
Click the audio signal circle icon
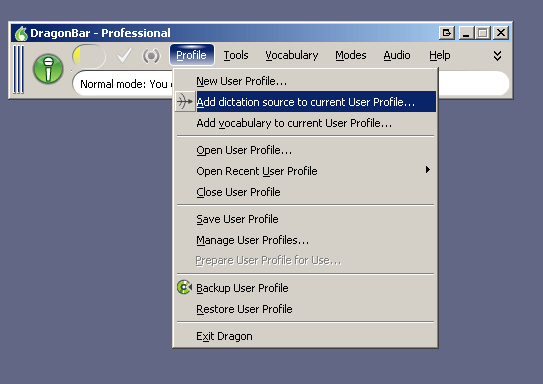[151, 55]
